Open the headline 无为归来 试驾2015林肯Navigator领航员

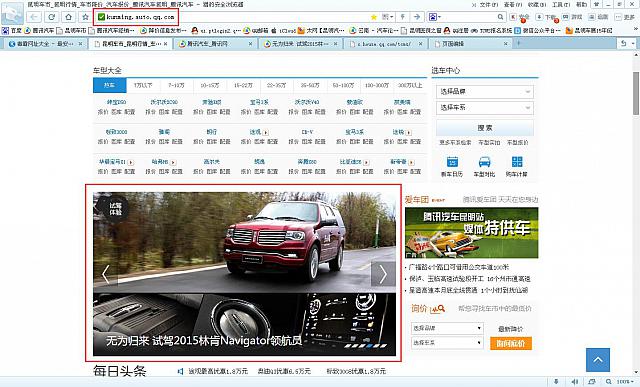(204, 340)
